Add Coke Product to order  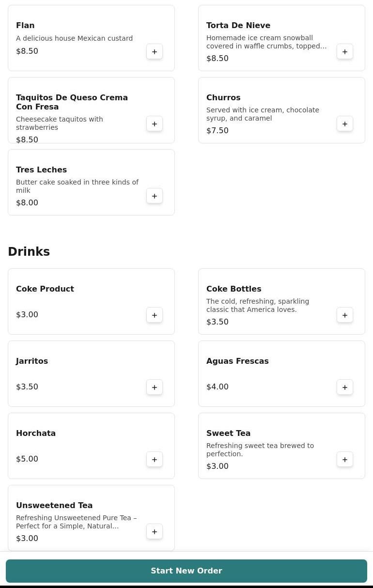(155, 315)
